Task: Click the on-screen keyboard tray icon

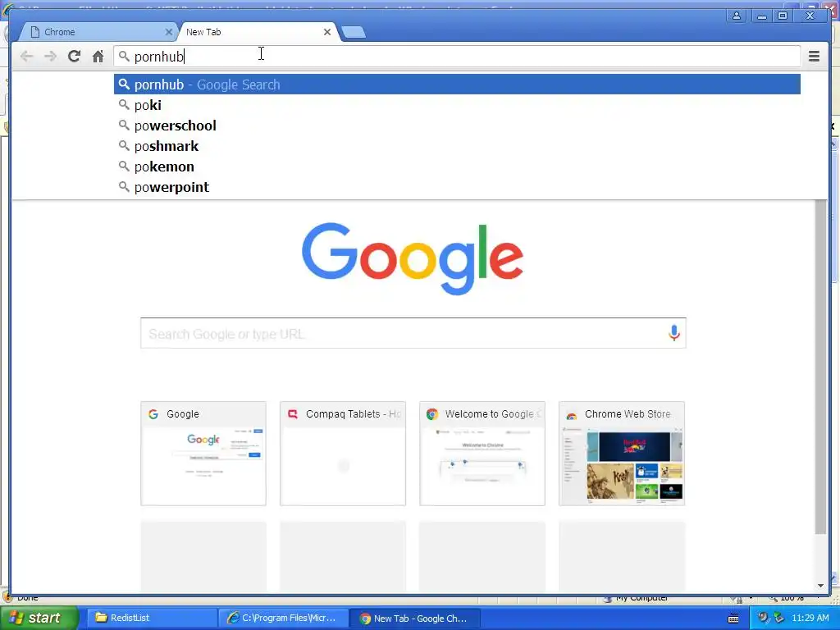Action: tap(733, 619)
